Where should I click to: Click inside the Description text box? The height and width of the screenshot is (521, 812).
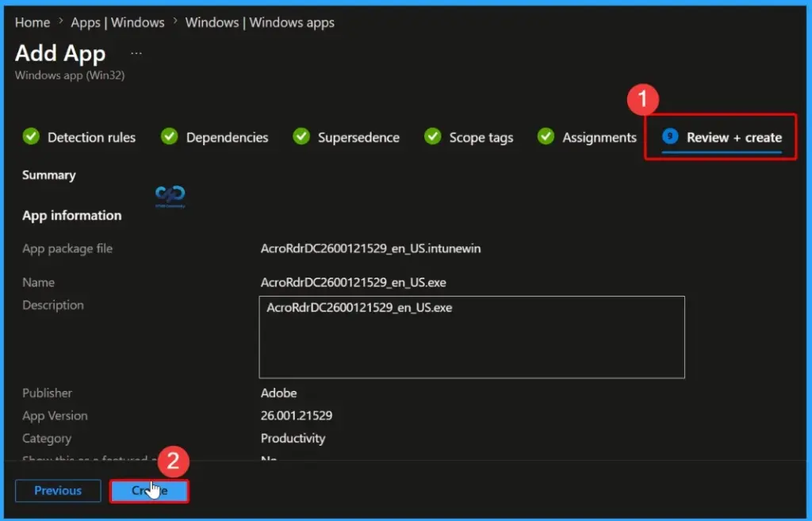(x=472, y=337)
